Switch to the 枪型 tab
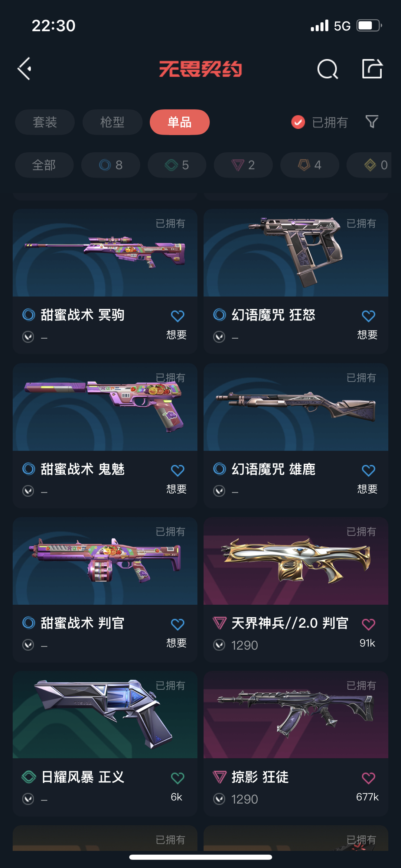Screen dimensions: 401x868 coord(112,122)
